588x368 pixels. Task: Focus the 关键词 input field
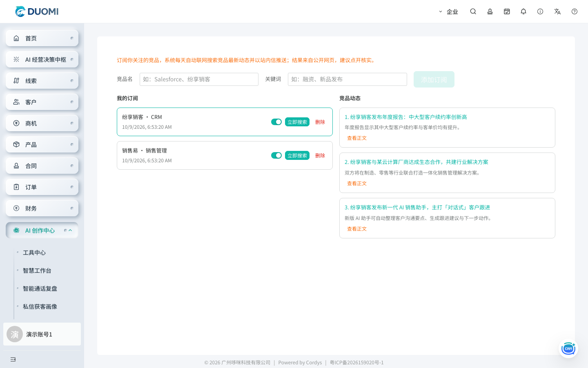coord(347,79)
